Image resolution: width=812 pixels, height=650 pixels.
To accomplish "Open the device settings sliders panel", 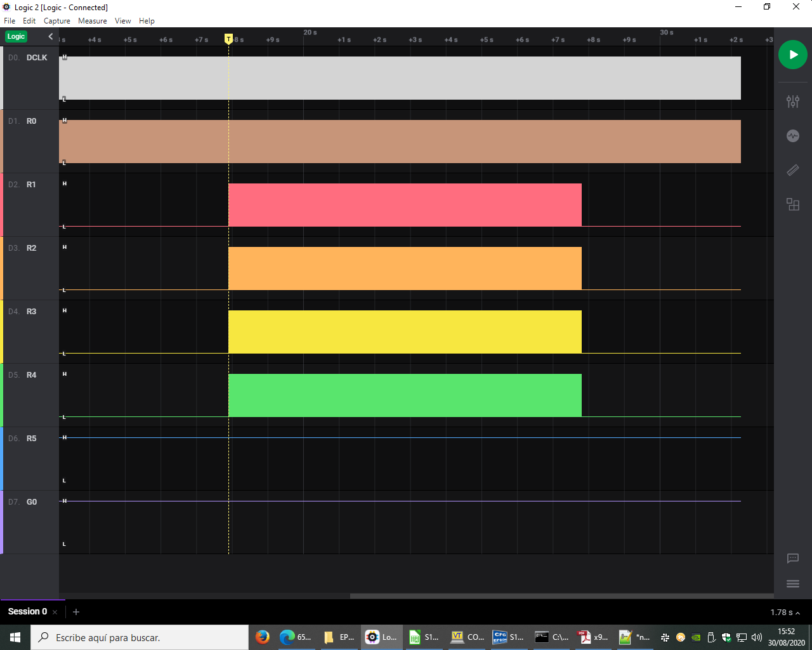I will click(792, 102).
